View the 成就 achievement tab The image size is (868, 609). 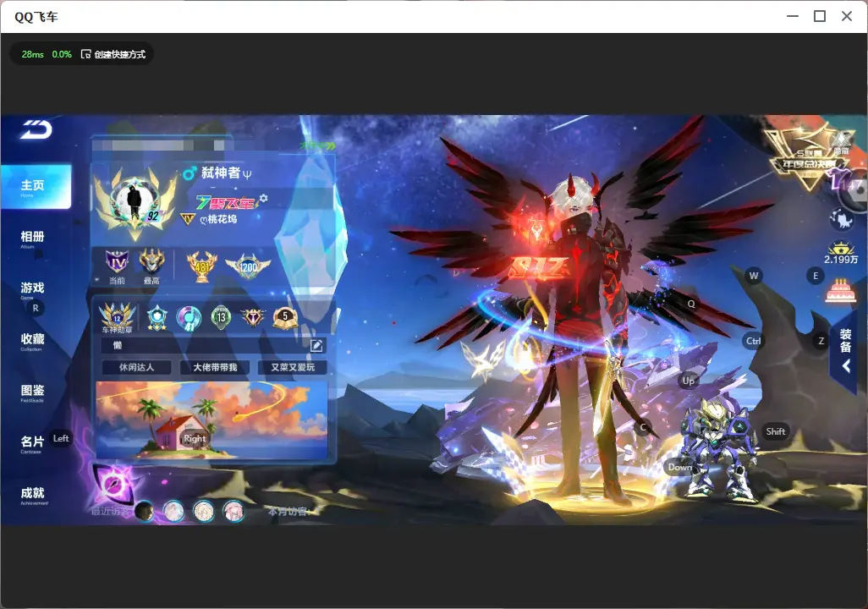click(33, 495)
